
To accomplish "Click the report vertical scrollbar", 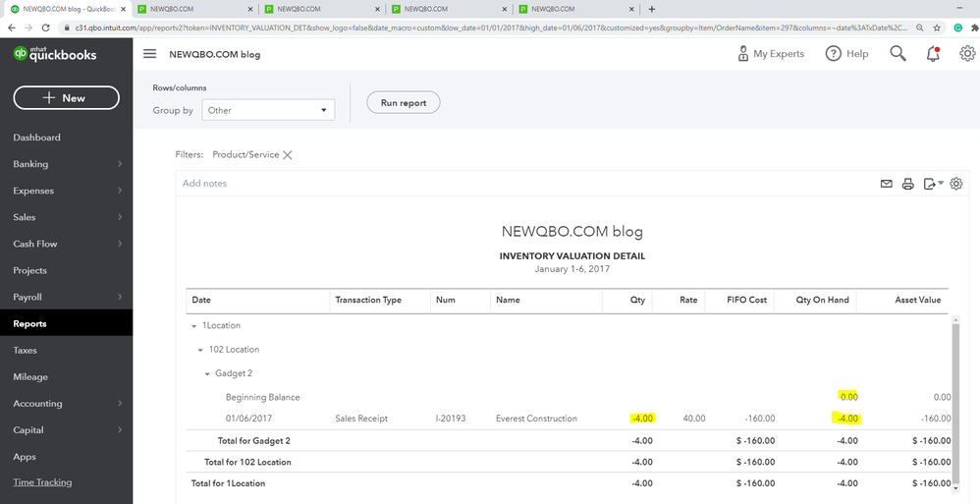I will pos(955,403).
